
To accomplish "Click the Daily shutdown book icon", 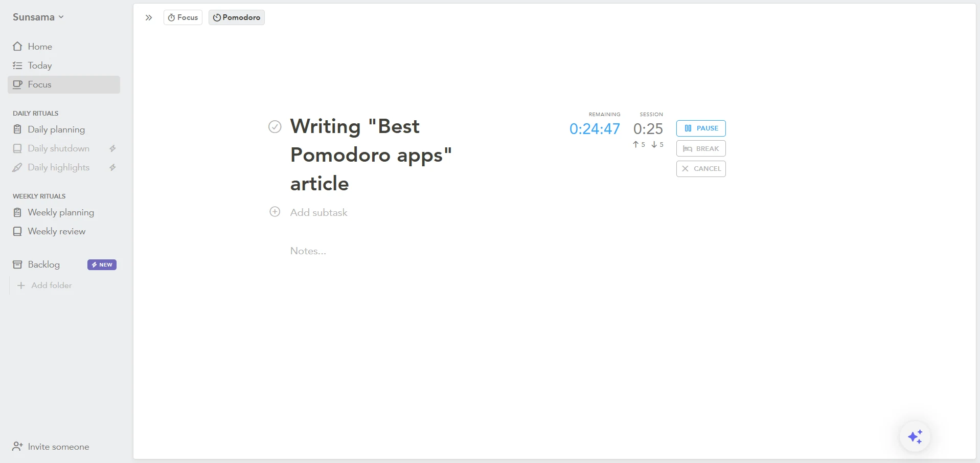I will point(17,148).
